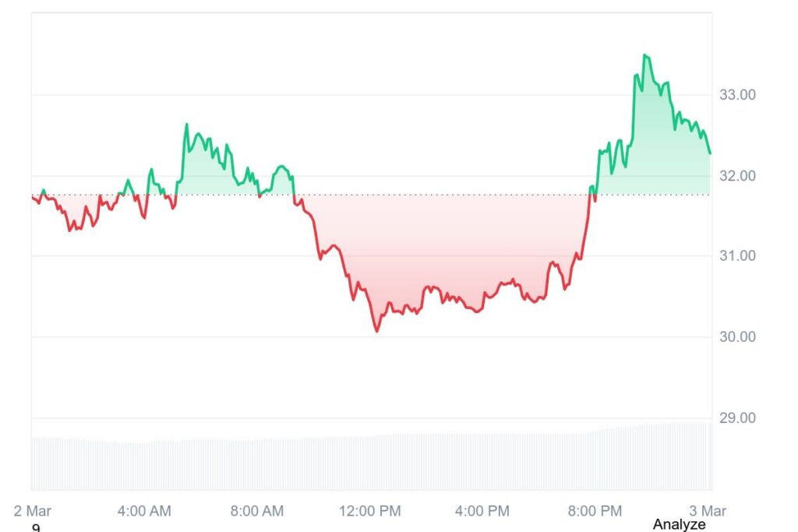Click the 31.00 price axis label
Image resolution: width=798 pixels, height=532 pixels.
tap(737, 255)
